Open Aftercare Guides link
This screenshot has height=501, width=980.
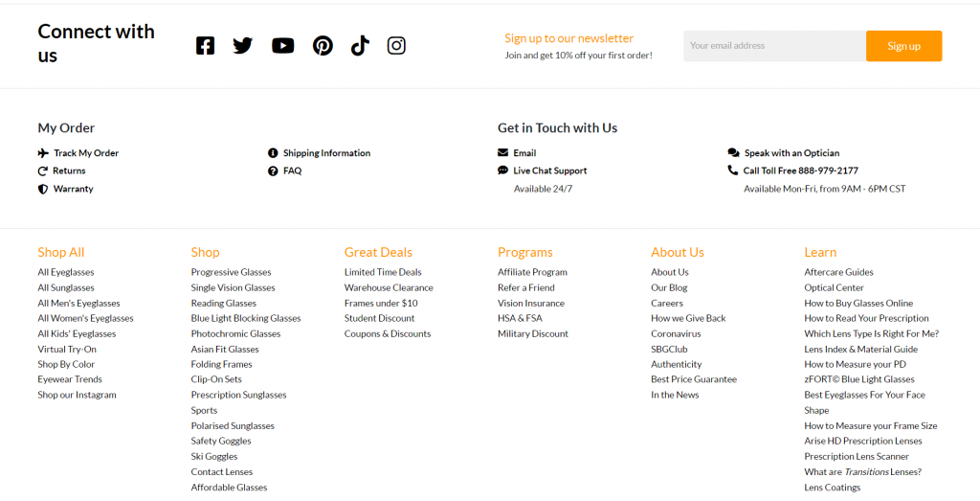[x=838, y=272]
